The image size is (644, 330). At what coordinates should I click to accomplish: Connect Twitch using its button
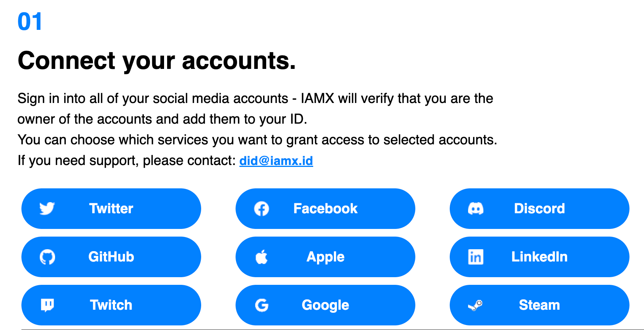[111, 305]
